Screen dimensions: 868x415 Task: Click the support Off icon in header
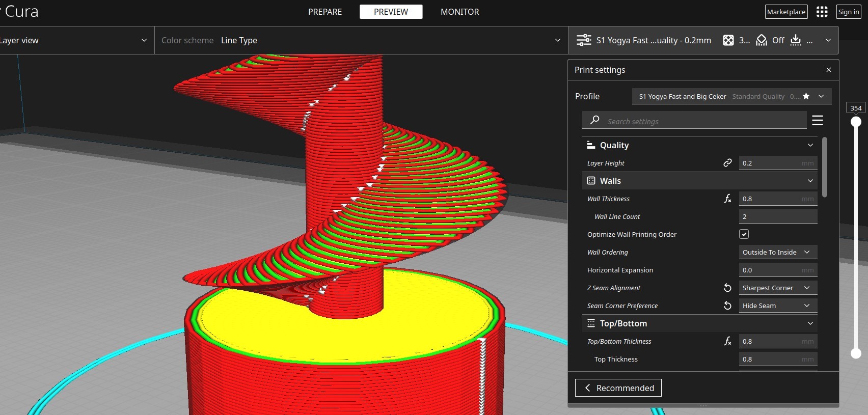762,40
